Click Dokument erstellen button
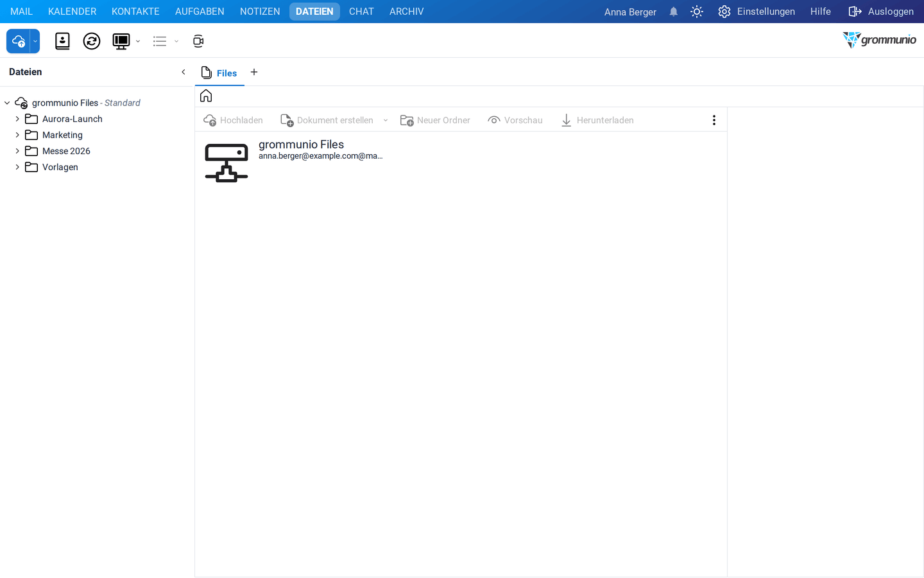This screenshot has height=578, width=924. [327, 120]
